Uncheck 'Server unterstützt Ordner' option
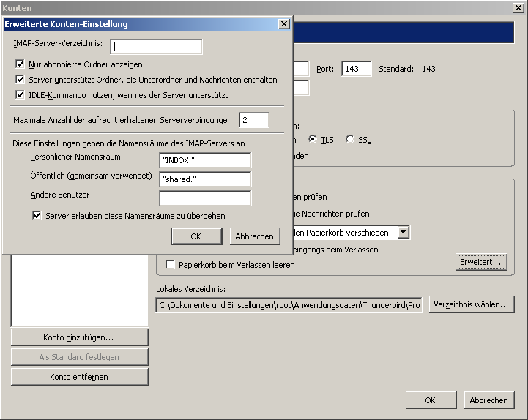The image size is (528, 420). 21,80
